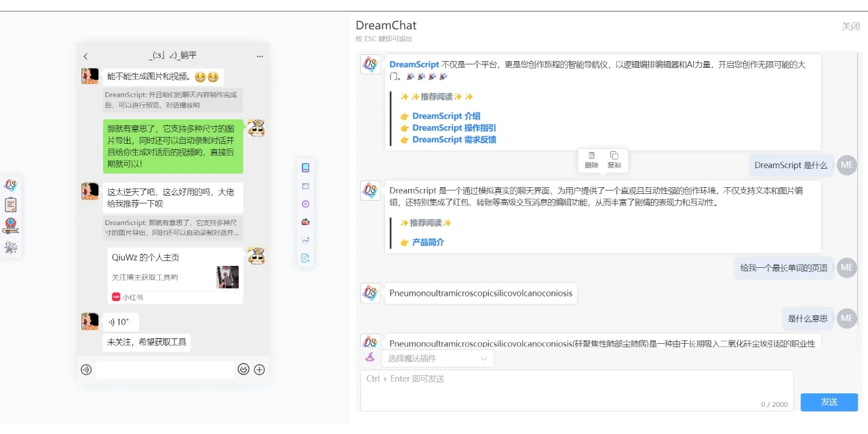This screenshot has height=434, width=868.
Task: Export chat as image via the picture icon
Action: (x=305, y=239)
